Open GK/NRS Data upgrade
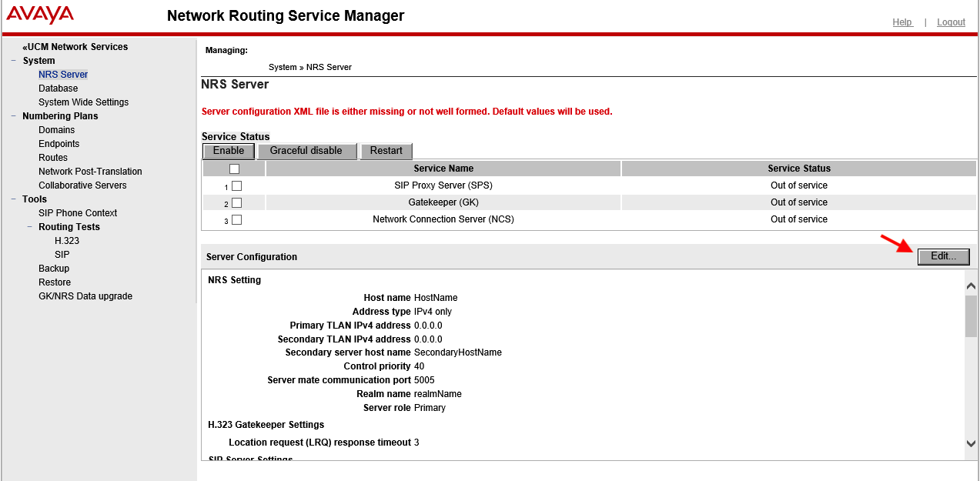 (85, 296)
